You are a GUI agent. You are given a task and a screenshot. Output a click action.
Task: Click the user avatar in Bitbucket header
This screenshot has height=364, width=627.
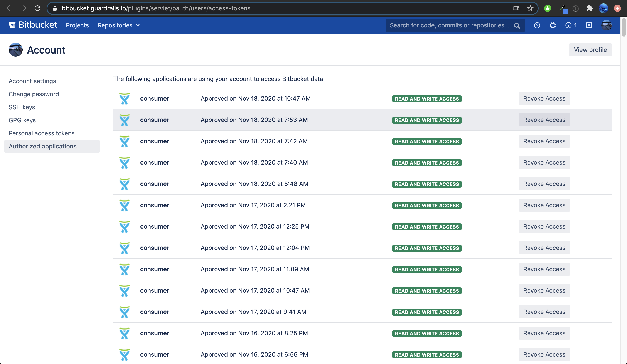606,25
